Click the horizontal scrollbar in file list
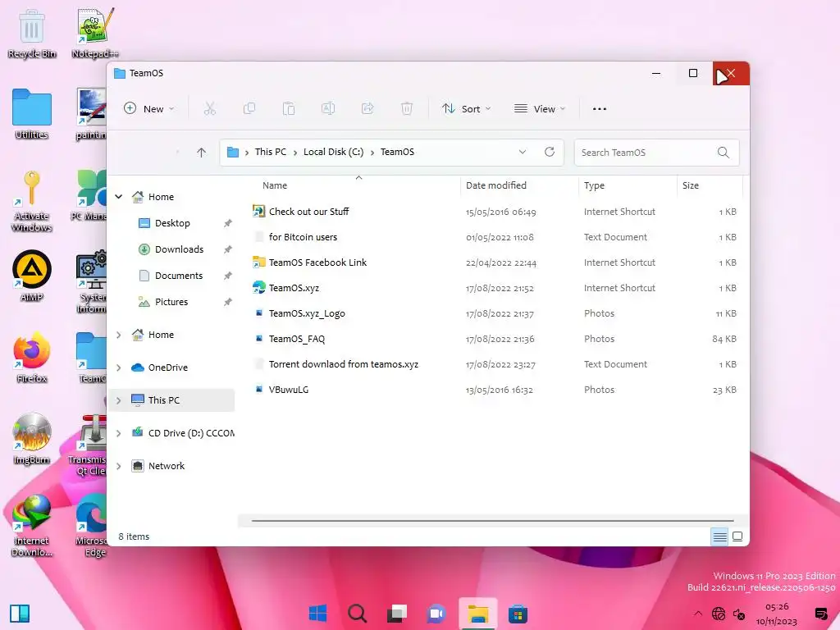 click(492, 520)
